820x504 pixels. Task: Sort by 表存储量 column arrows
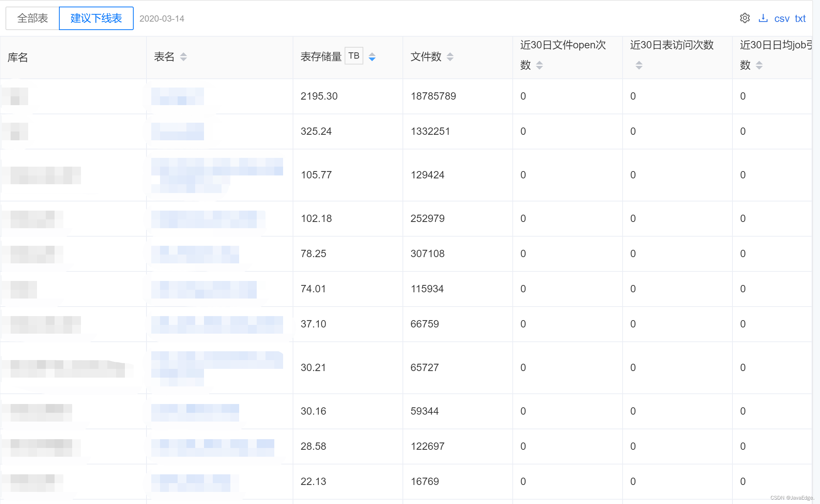click(x=372, y=57)
